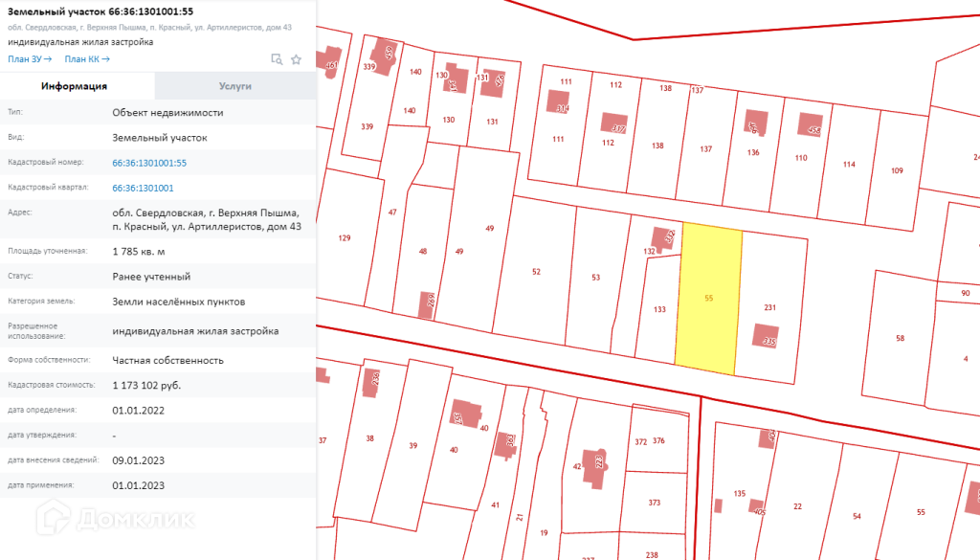Switch to the Услуги tab
Image resolution: width=980 pixels, height=560 pixels.
coord(235,86)
